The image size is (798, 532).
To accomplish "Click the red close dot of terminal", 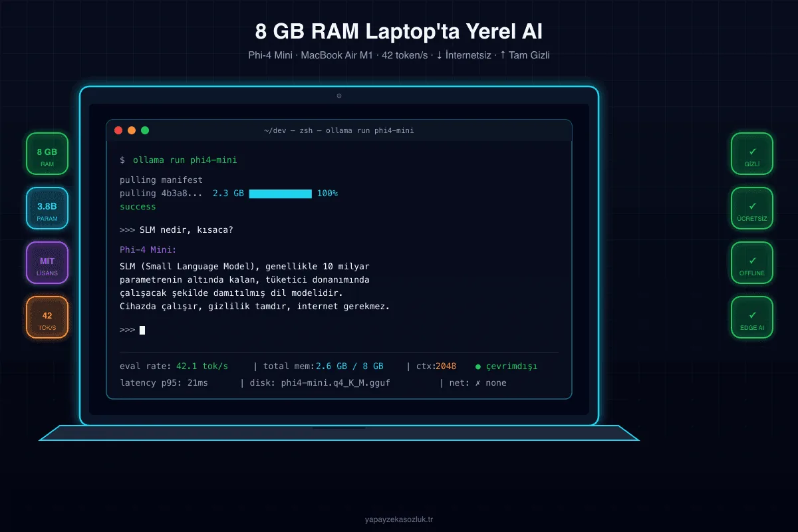I will (x=118, y=130).
